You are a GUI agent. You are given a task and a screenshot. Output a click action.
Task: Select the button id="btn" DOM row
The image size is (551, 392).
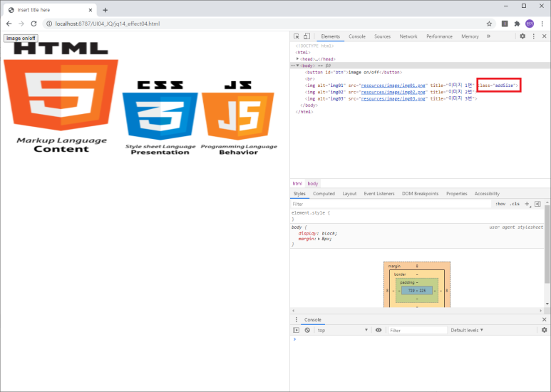pos(353,72)
